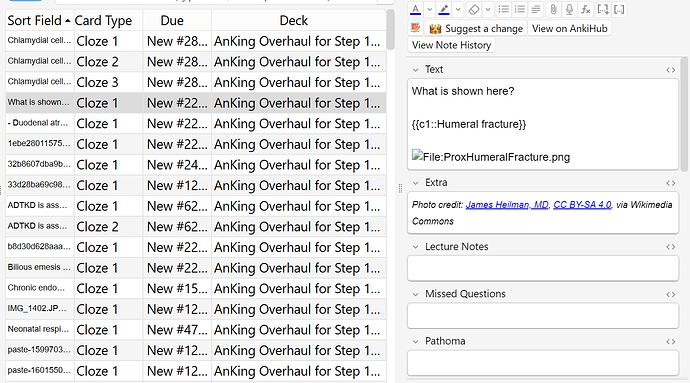Click the microphone record audio icon
690x383 pixels.
pyautogui.click(x=569, y=9)
